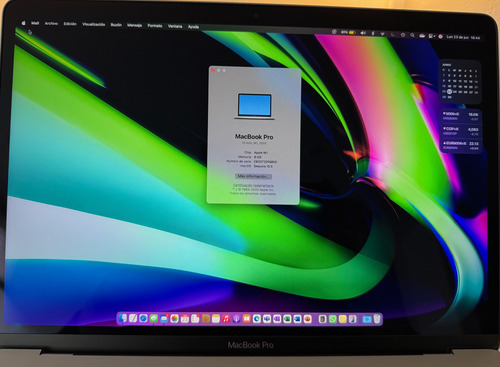Open WhatsApp from the Dock
The image size is (500, 367).
pos(333,319)
